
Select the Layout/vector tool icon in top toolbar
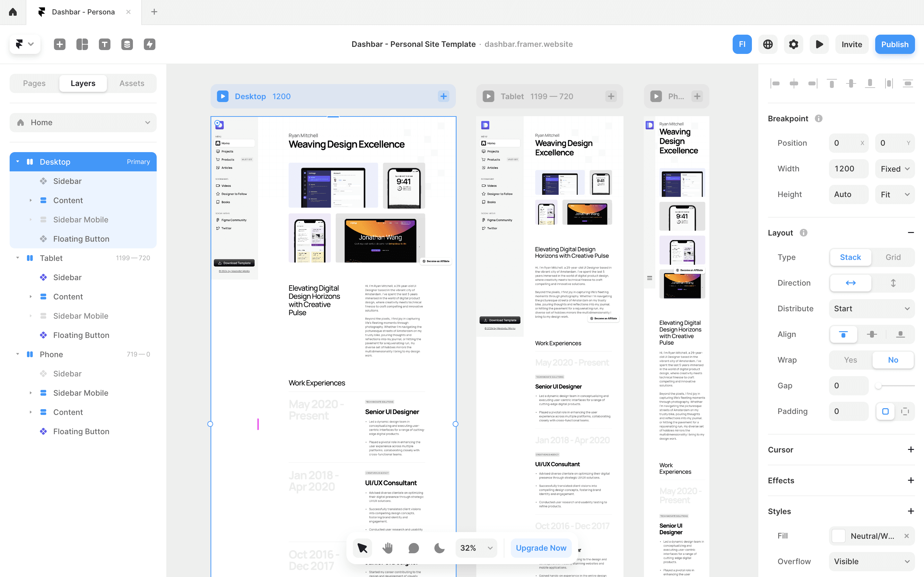[82, 44]
